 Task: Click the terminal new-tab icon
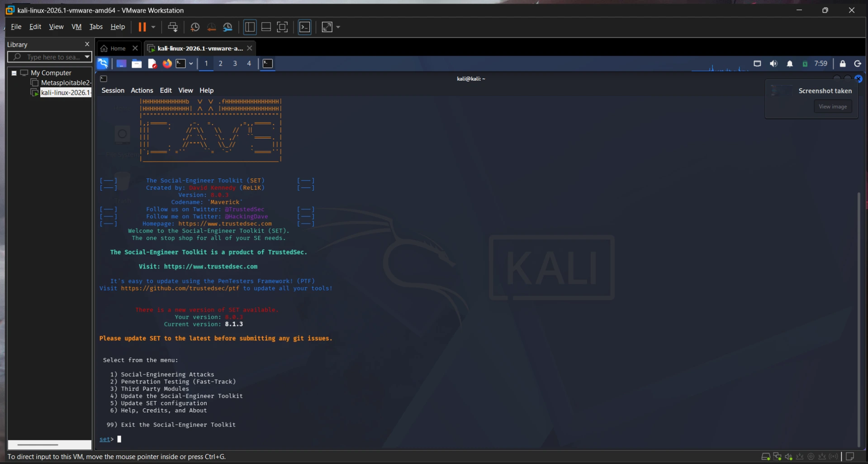[x=104, y=79]
